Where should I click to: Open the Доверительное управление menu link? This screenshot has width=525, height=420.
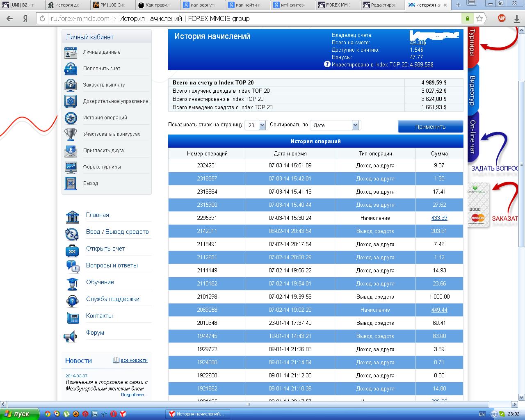coord(116,101)
